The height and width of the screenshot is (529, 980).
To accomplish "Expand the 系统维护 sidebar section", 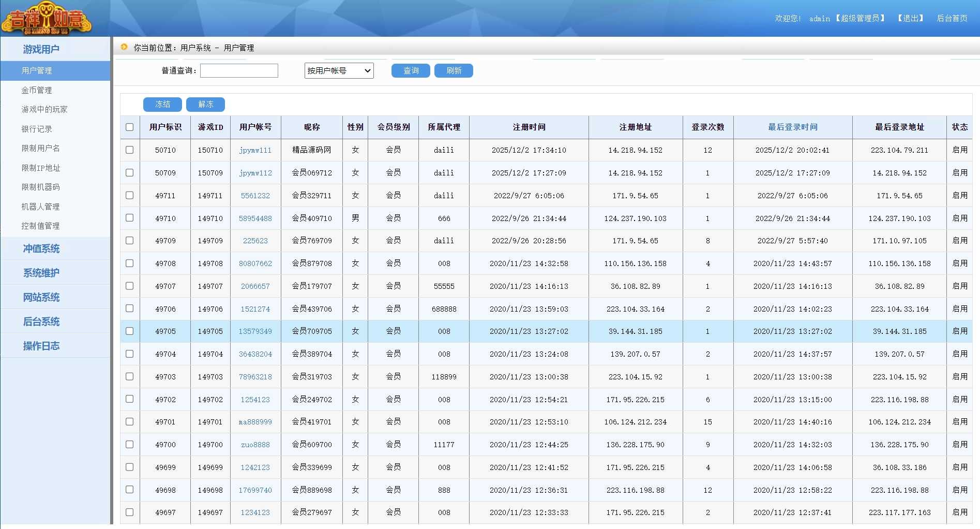I will tap(41, 273).
